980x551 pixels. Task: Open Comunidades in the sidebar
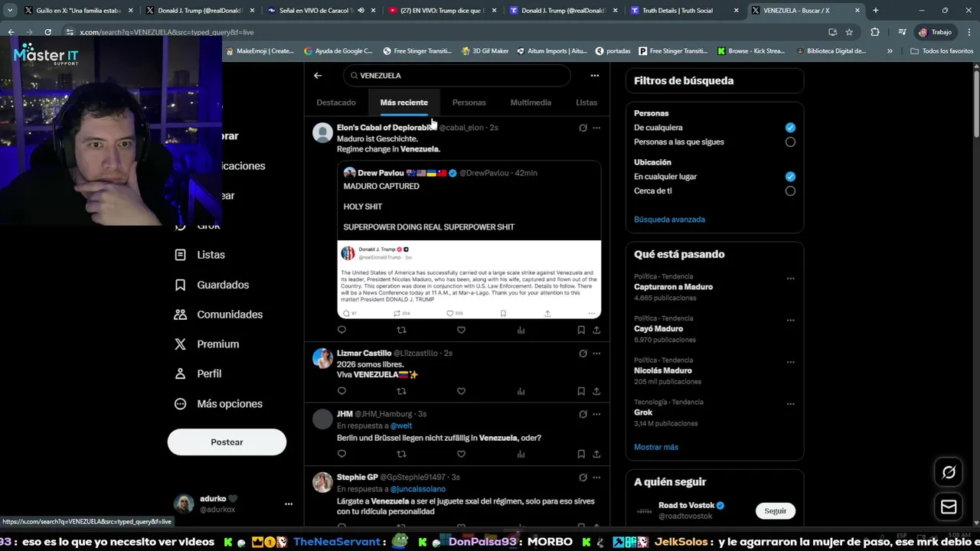tap(220, 315)
